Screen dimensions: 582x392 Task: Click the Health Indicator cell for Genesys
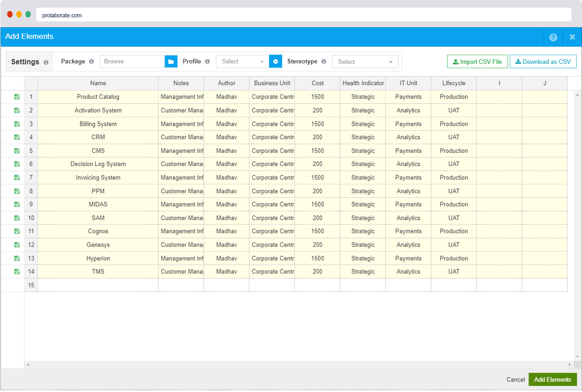[363, 245]
